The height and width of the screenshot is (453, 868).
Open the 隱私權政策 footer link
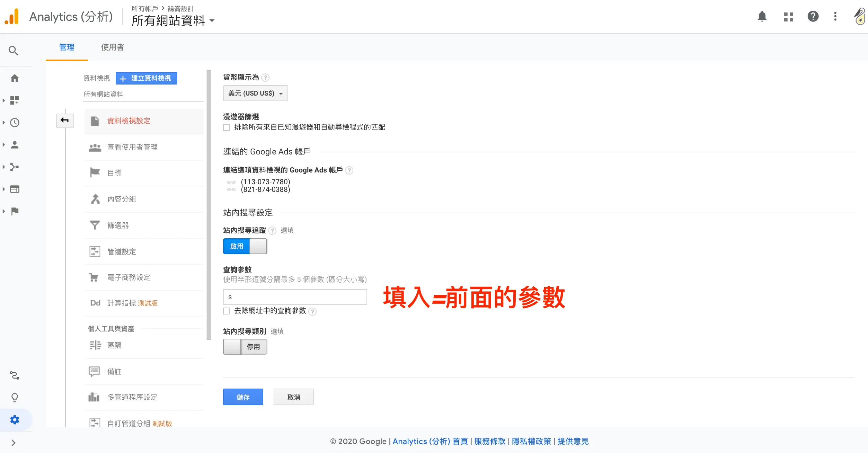[x=531, y=441]
